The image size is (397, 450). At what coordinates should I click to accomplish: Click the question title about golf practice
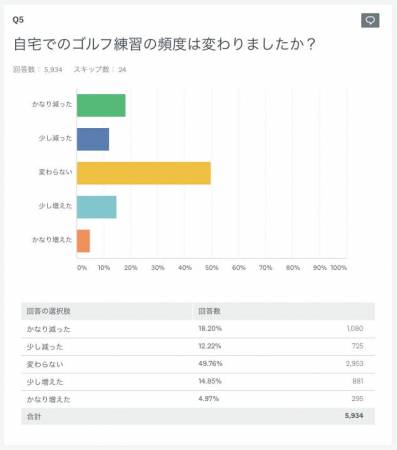164,44
